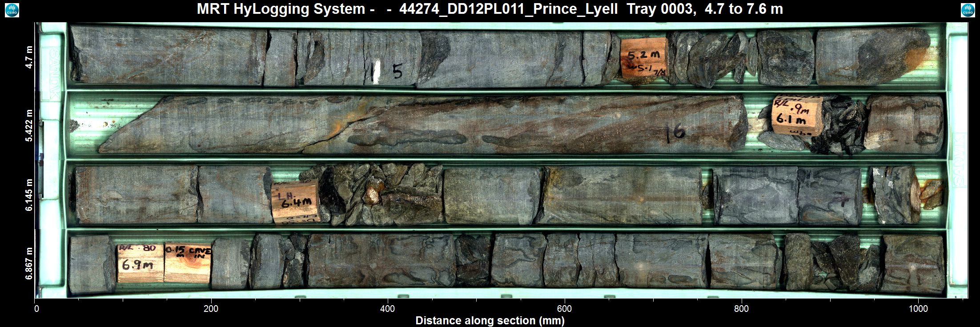The width and height of the screenshot is (980, 327).
Task: Click the 0 tick on the distance axis
Action: tap(37, 309)
